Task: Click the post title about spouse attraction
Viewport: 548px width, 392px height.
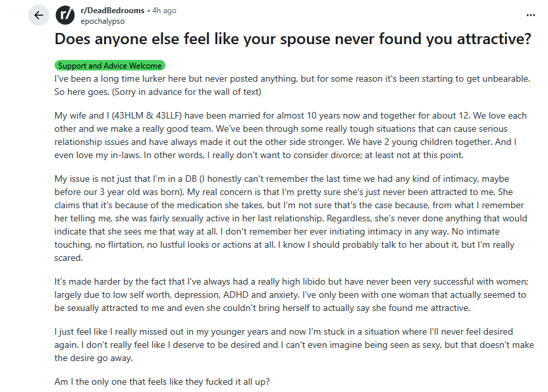Action: 292,39
